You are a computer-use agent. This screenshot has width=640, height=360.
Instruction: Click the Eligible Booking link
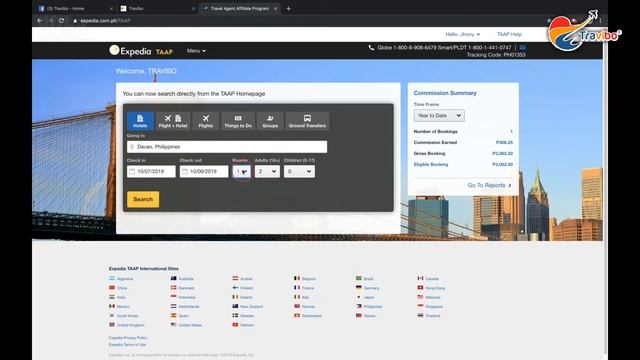pyautogui.click(x=431, y=164)
